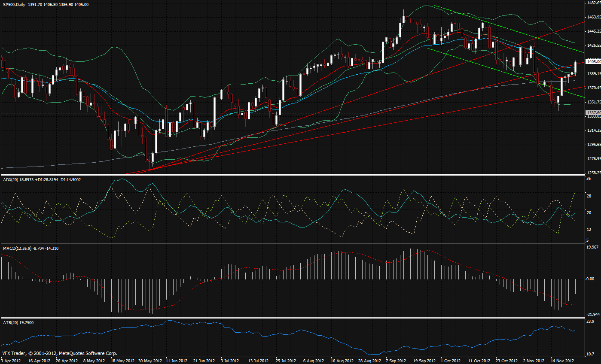Click the 1337.60 horizontal level price tag

593,112
